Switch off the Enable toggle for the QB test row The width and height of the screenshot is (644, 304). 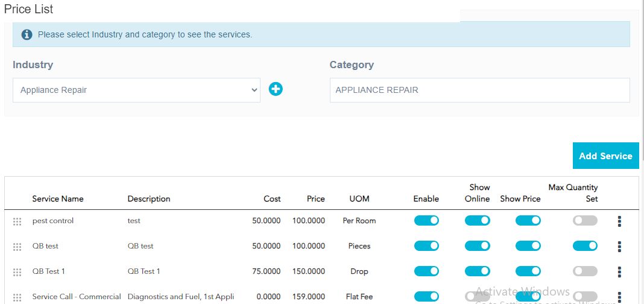click(x=426, y=245)
